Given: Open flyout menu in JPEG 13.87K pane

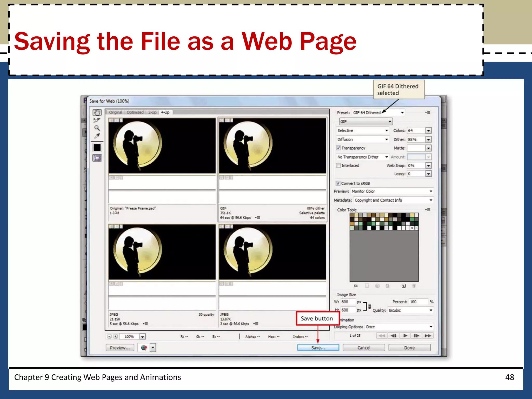Looking at the screenshot, I should [256, 324].
